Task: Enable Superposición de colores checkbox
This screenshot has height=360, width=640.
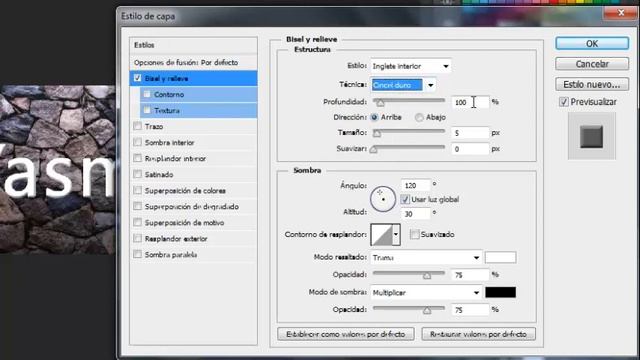Action: [138, 190]
